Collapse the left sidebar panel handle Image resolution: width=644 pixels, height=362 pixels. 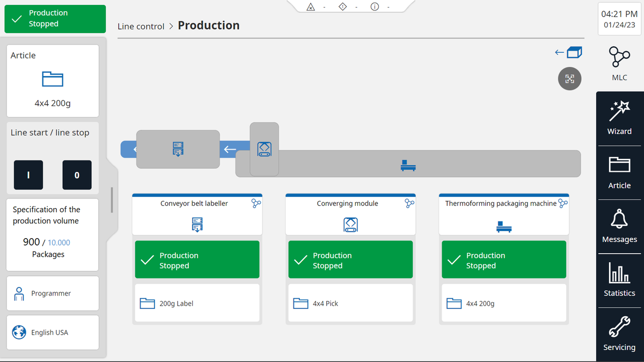[x=112, y=200]
